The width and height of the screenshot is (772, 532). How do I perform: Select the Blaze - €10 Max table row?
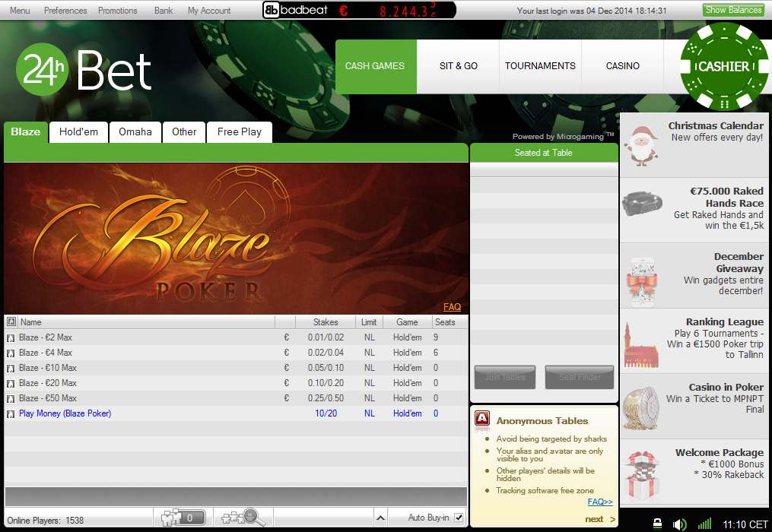coord(237,368)
